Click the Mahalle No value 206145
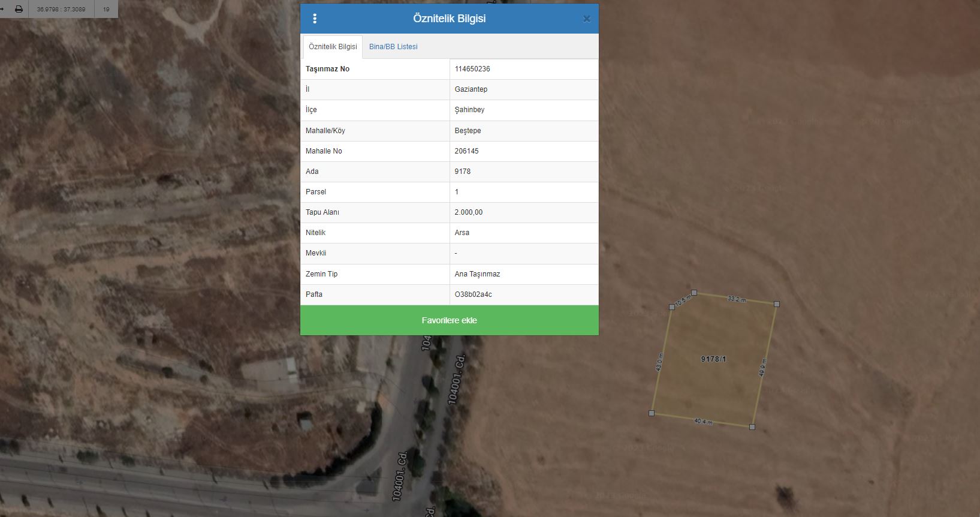 pos(466,151)
